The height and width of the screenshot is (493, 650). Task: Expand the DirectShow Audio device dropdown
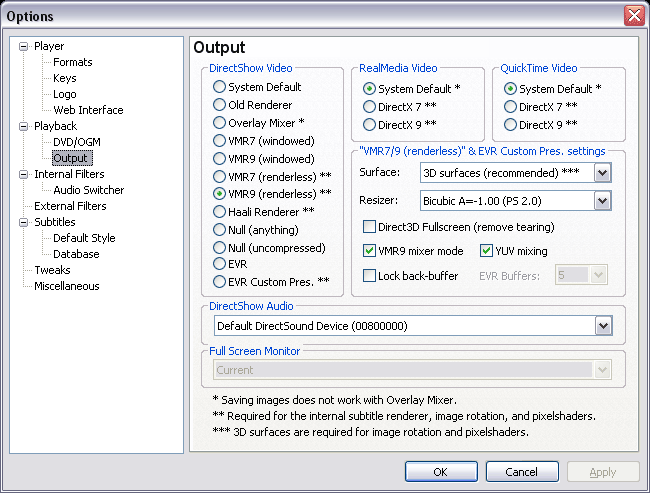(603, 326)
